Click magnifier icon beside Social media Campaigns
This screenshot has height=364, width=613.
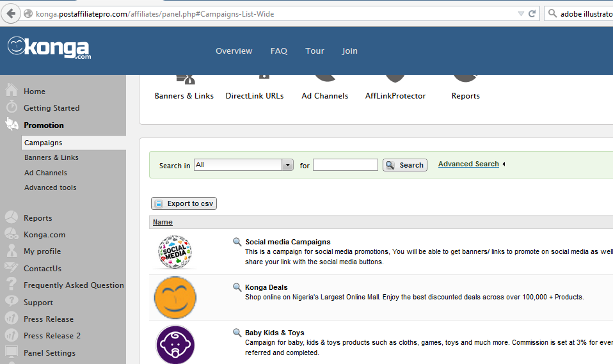tap(237, 242)
